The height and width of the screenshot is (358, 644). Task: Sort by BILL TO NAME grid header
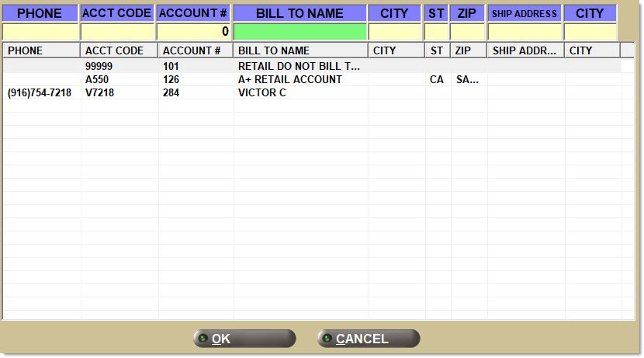click(300, 50)
